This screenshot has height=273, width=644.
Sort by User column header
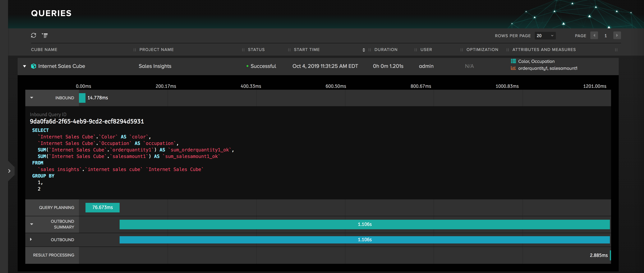[x=426, y=50]
